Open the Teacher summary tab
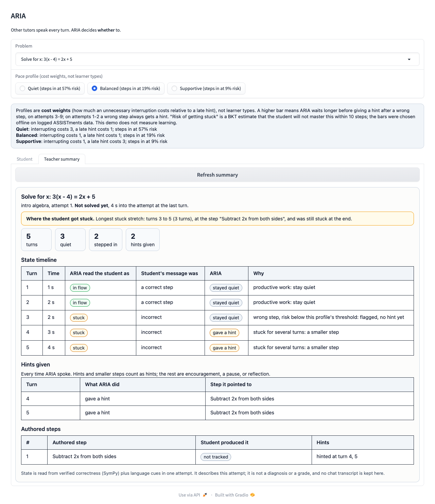The width and height of the screenshot is (435, 504). point(62,159)
